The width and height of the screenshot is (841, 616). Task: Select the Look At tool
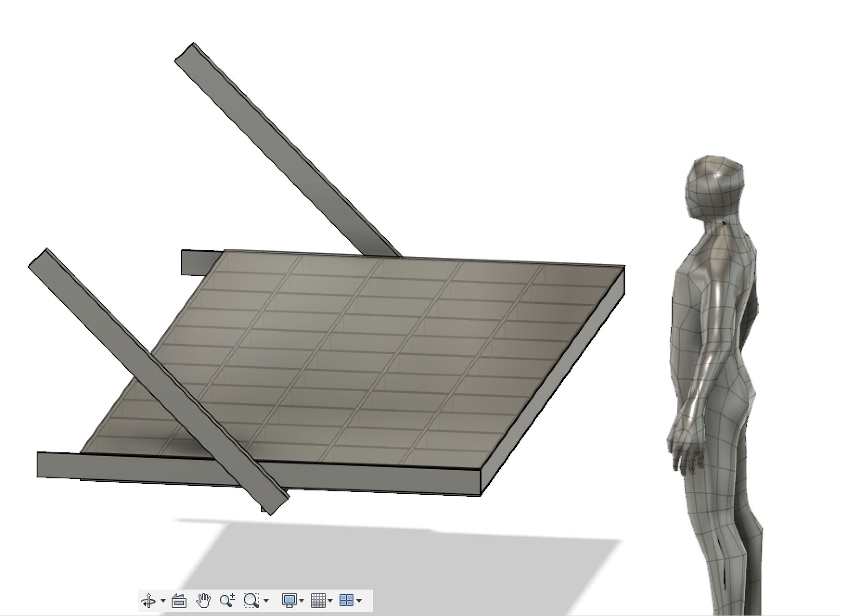[179, 601]
